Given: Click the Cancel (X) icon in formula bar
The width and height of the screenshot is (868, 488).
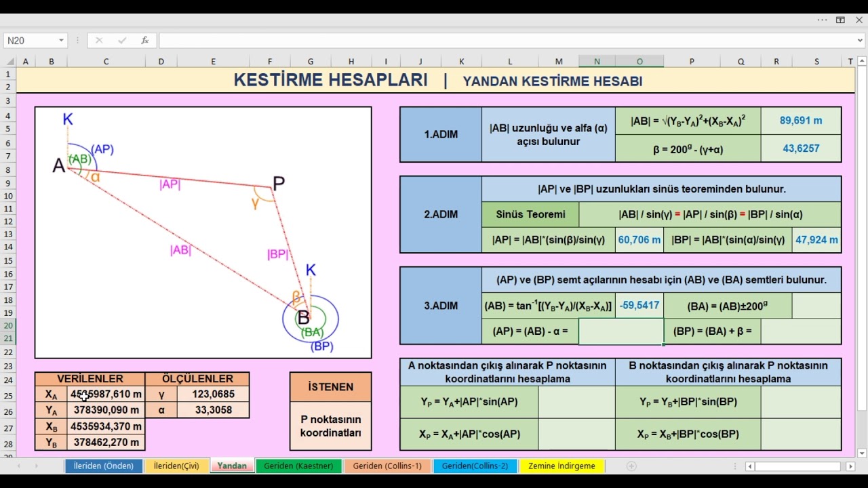Looking at the screenshot, I should [99, 41].
